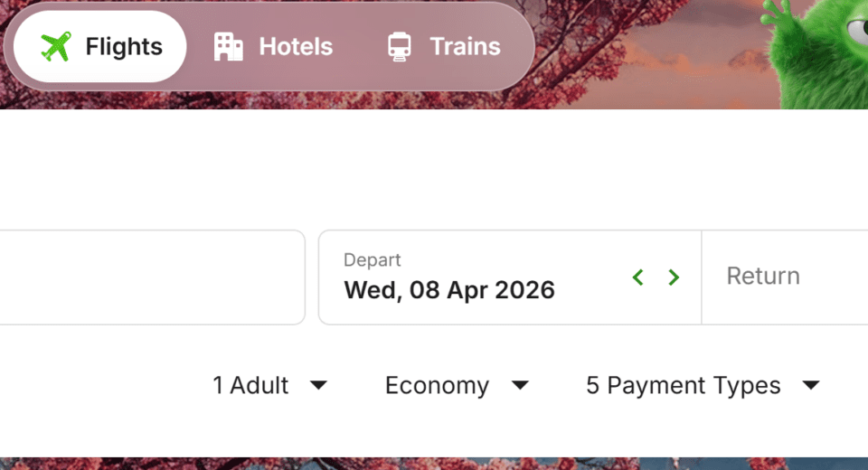Switch to the Flights tab
This screenshot has height=470, width=868.
pyautogui.click(x=99, y=47)
